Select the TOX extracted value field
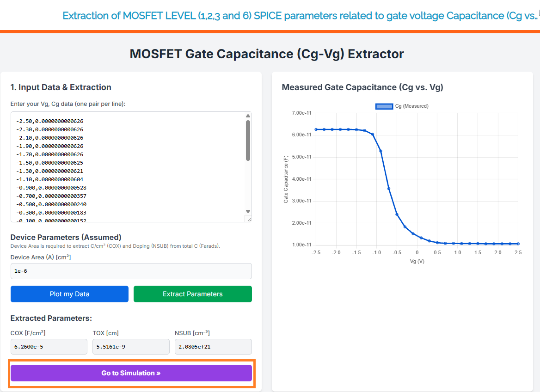 point(131,347)
